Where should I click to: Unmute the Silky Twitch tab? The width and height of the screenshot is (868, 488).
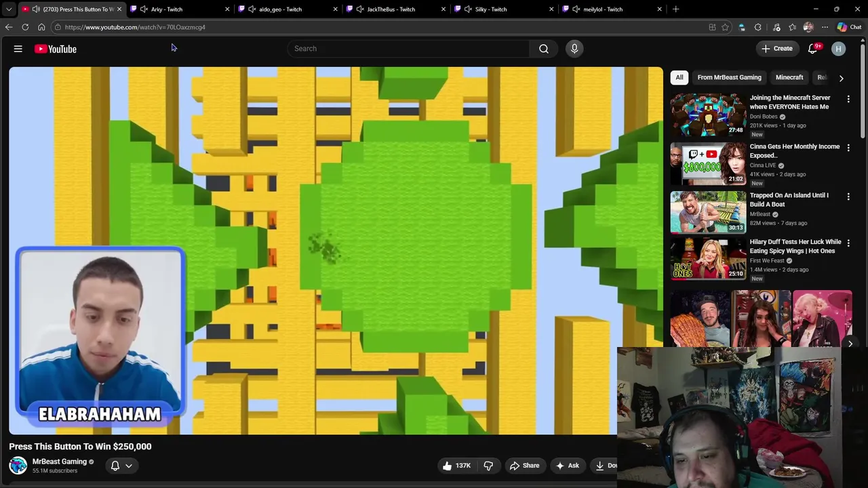coord(468,9)
